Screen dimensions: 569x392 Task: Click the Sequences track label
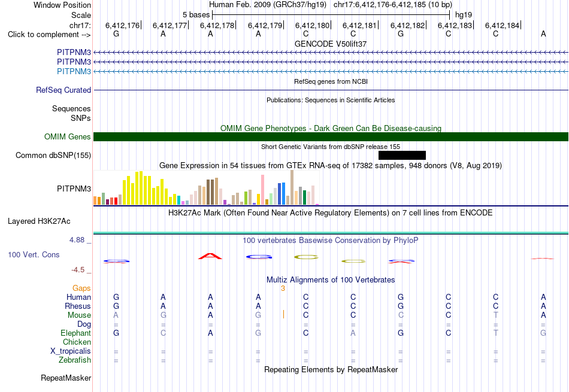71,108
